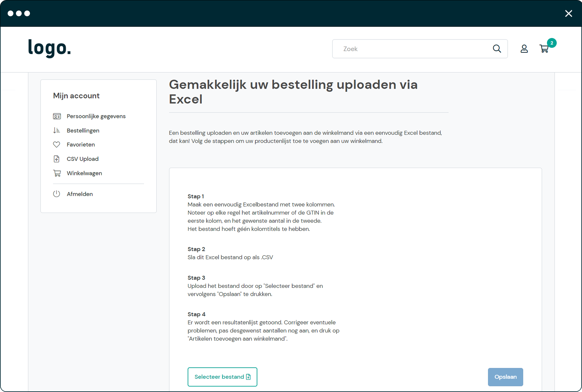Click the Opslaan button
582x392 pixels.
(x=505, y=377)
